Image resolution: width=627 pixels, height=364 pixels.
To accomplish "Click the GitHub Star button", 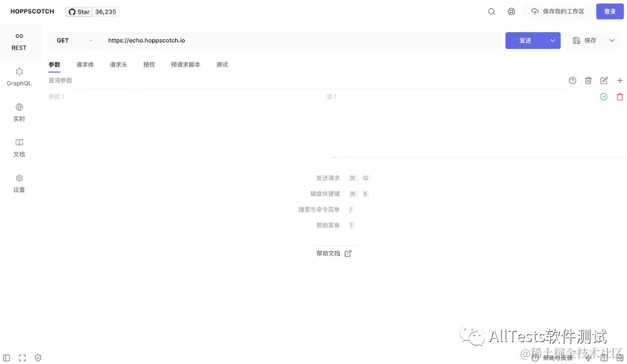I will pyautogui.click(x=79, y=12).
